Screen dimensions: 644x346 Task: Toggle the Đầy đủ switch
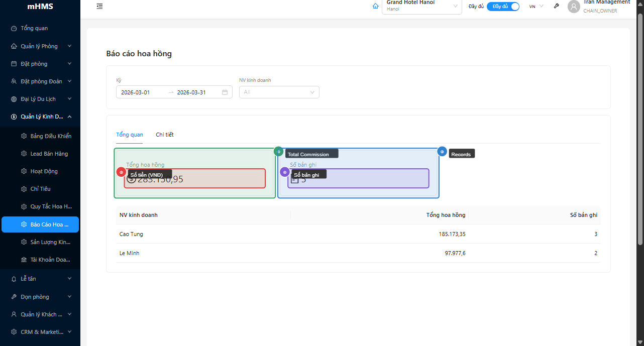(503, 7)
